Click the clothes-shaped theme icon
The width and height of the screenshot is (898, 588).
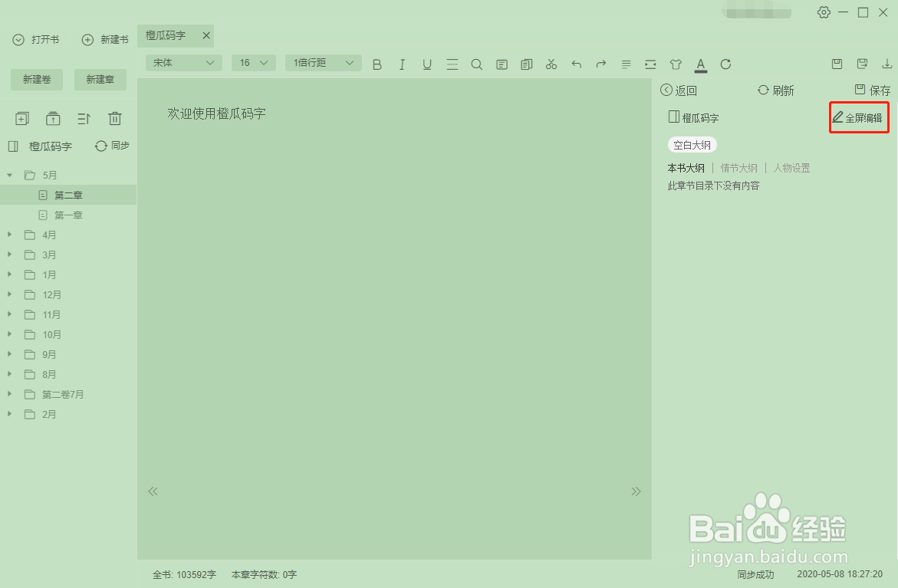tap(676, 64)
